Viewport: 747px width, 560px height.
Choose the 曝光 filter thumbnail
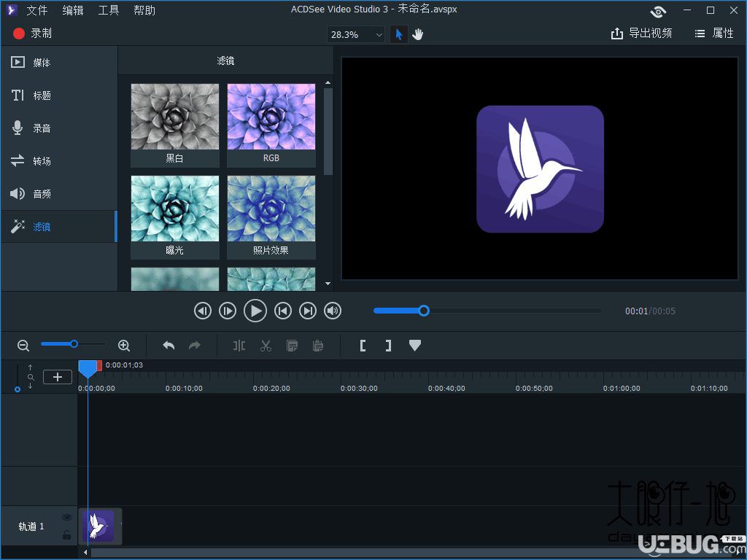(175, 217)
